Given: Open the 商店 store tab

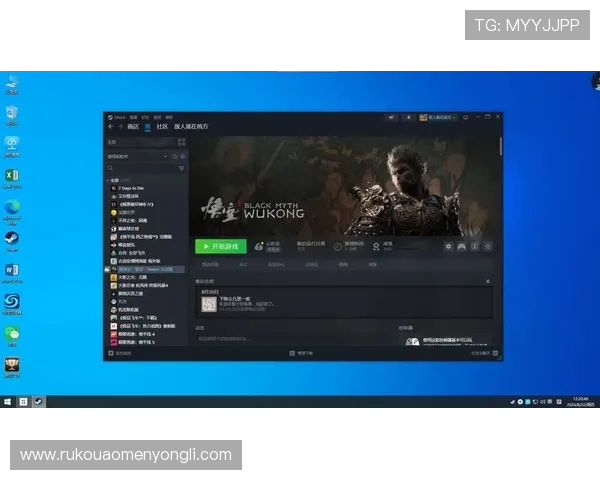Looking at the screenshot, I should click(x=133, y=127).
